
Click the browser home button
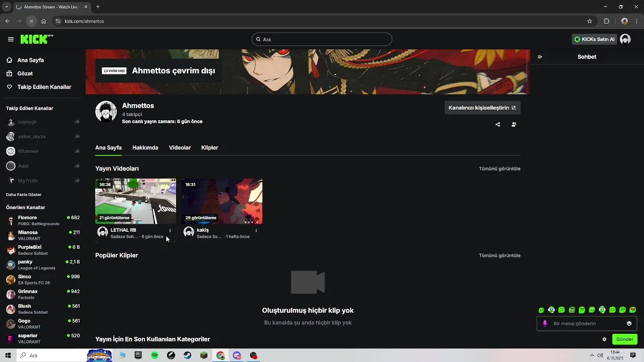[x=44, y=21]
